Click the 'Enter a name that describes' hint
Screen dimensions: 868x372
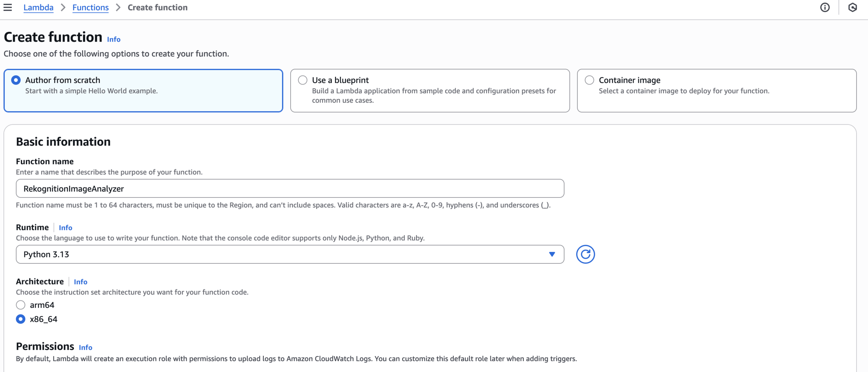pyautogui.click(x=109, y=172)
